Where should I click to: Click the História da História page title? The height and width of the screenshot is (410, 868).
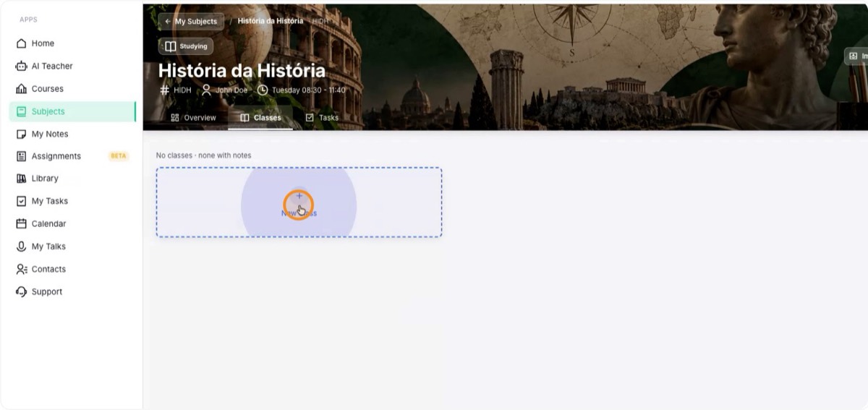coord(242,71)
